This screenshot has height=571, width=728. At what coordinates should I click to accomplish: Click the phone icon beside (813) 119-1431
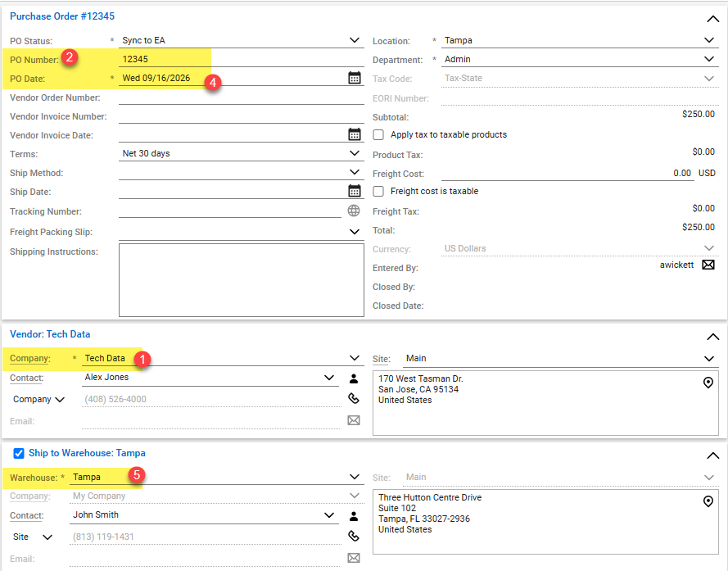coord(354,536)
